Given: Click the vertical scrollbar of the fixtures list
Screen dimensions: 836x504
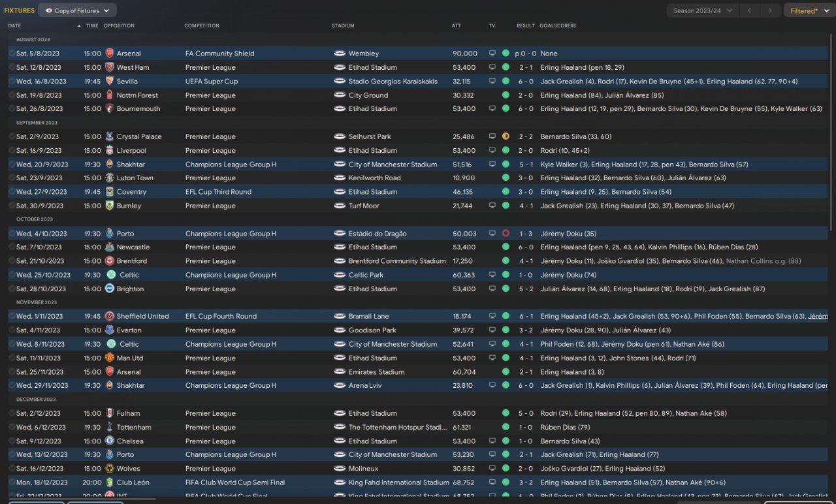Looking at the screenshot, I should point(832,131).
